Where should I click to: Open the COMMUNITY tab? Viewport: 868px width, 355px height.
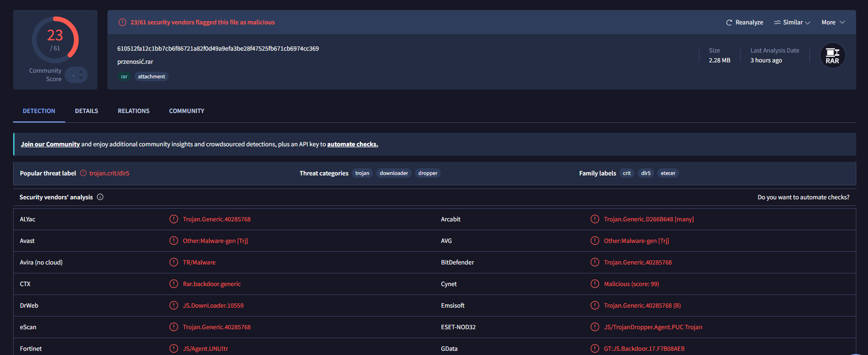click(186, 111)
